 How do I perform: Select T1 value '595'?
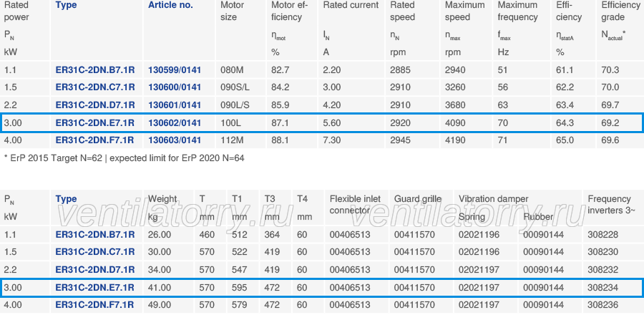tap(240, 287)
